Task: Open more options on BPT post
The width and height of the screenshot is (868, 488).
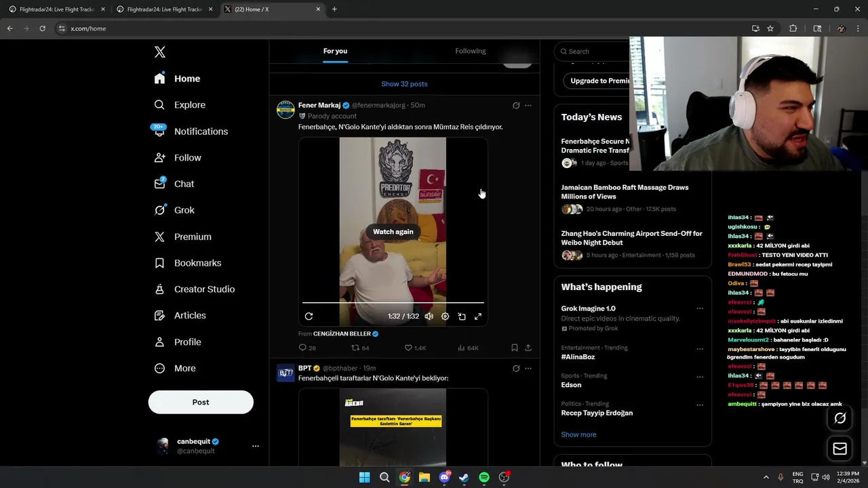Action: coord(528,369)
